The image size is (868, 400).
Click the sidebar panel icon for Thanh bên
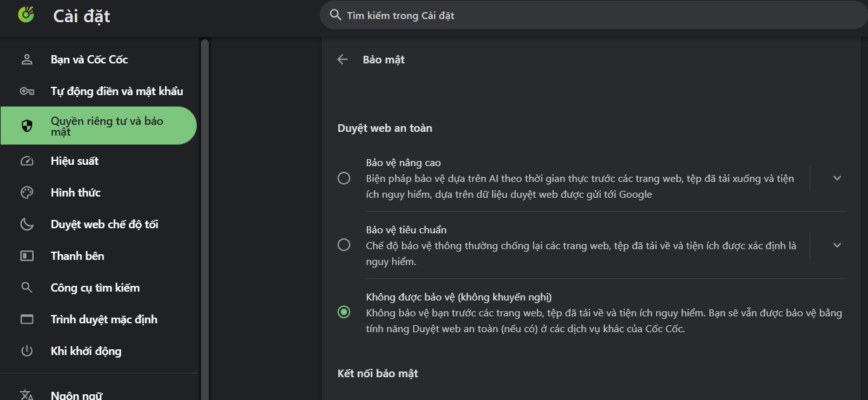point(27,256)
